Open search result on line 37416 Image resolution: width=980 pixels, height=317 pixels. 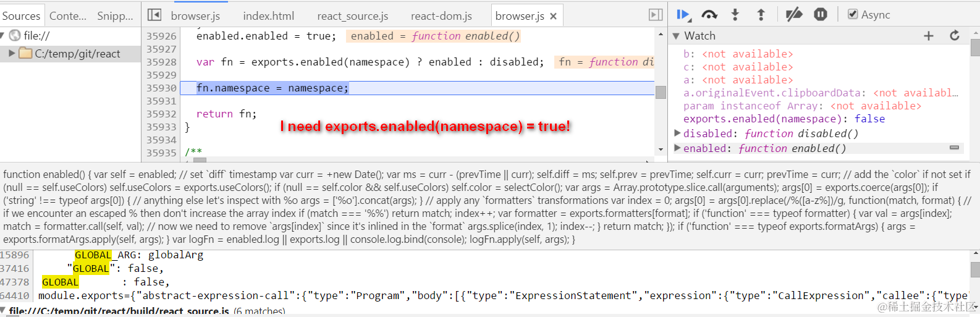pyautogui.click(x=115, y=268)
